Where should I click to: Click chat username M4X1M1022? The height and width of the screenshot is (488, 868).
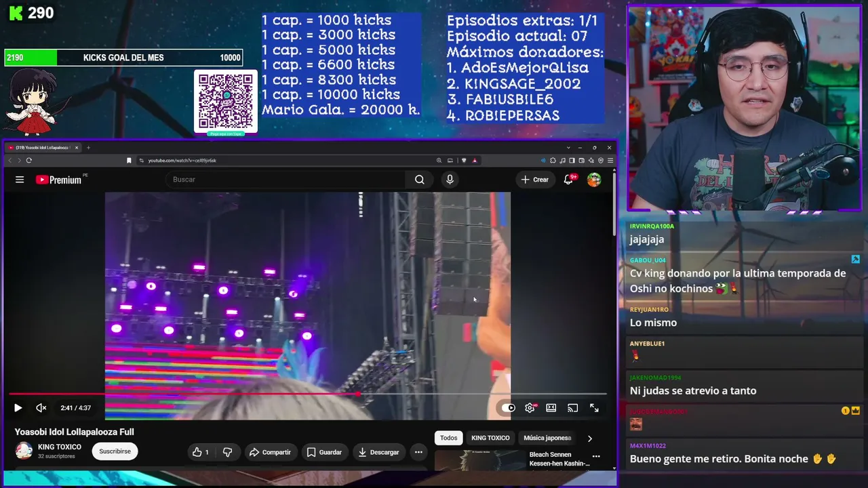coord(648,446)
